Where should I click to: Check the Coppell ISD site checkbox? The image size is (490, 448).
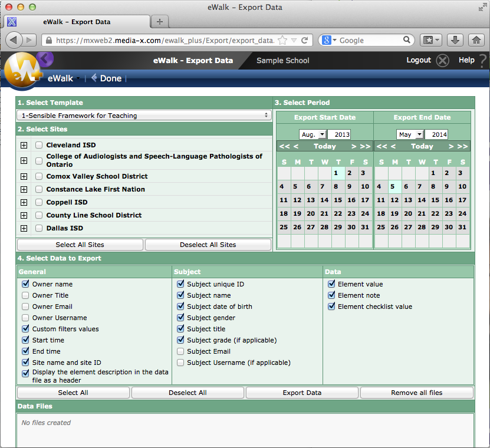pyautogui.click(x=39, y=202)
